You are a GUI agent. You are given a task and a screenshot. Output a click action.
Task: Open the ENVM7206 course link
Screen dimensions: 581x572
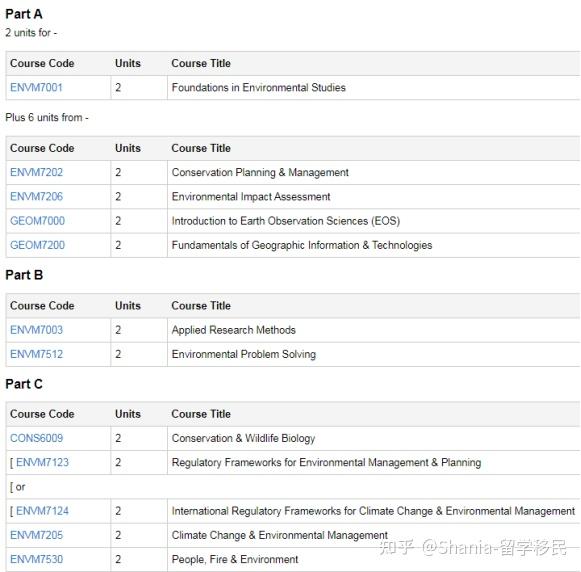click(36, 197)
